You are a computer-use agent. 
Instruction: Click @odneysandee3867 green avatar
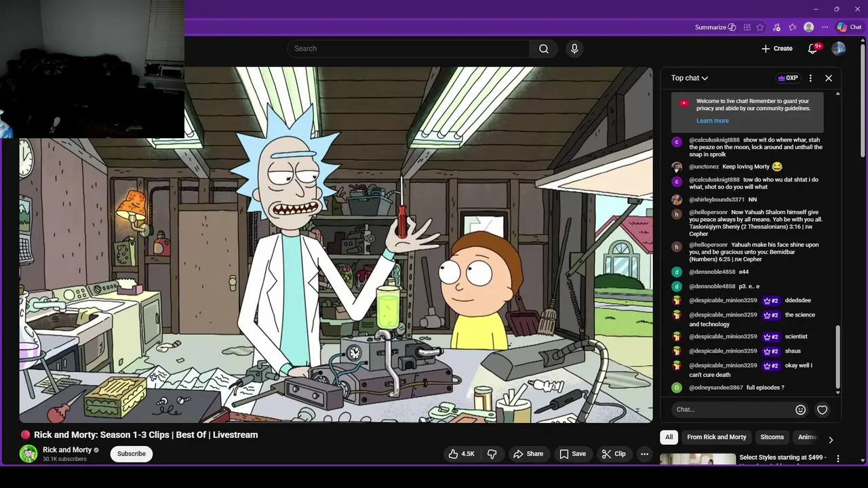coord(677,388)
